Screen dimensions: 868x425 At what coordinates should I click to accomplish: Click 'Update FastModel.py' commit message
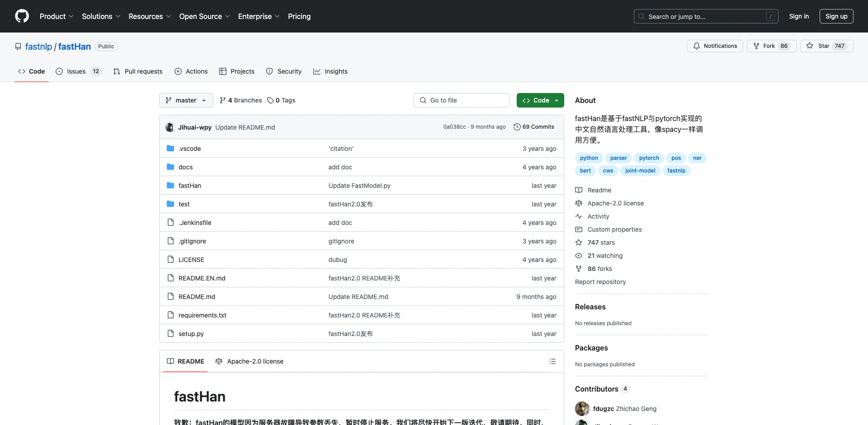(359, 186)
